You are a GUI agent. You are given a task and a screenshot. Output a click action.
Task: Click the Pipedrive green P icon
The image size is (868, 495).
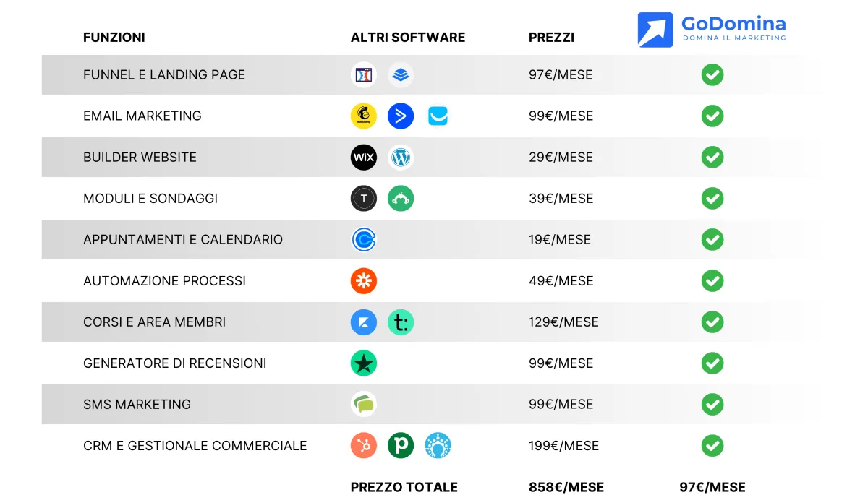[x=401, y=445]
